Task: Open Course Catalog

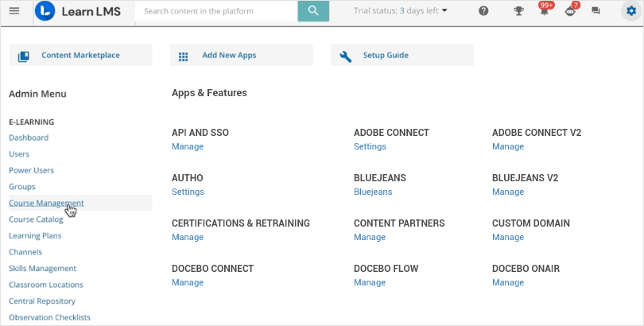Action: click(x=36, y=219)
